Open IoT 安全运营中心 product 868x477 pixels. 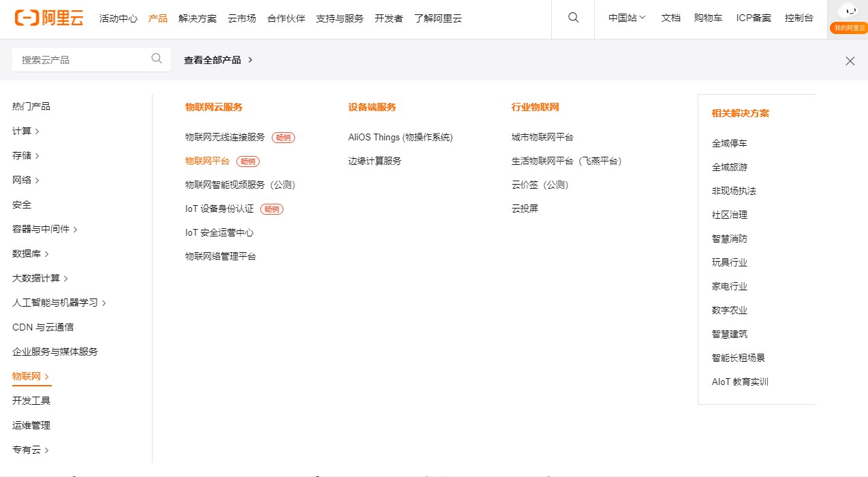point(219,232)
